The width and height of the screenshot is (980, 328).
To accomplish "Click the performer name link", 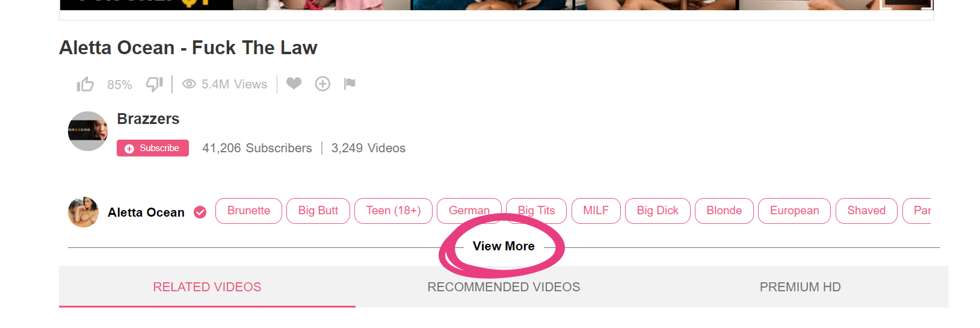I will click(x=146, y=212).
